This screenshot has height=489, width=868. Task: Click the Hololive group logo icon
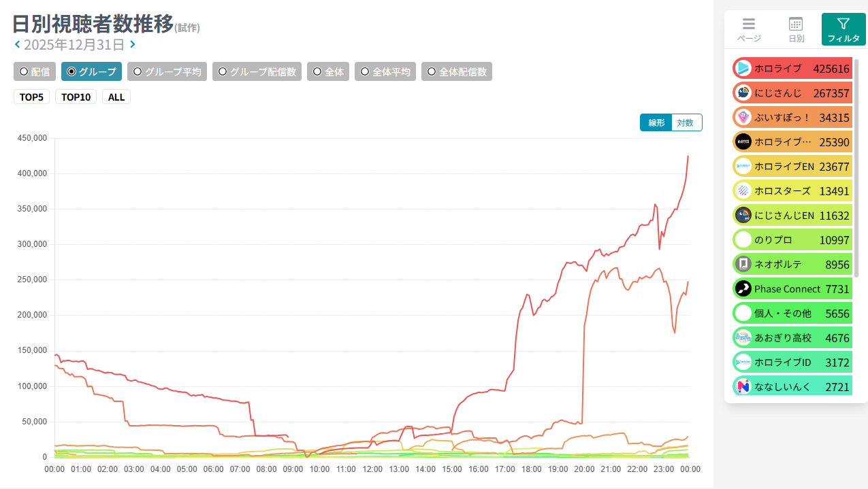tap(743, 68)
